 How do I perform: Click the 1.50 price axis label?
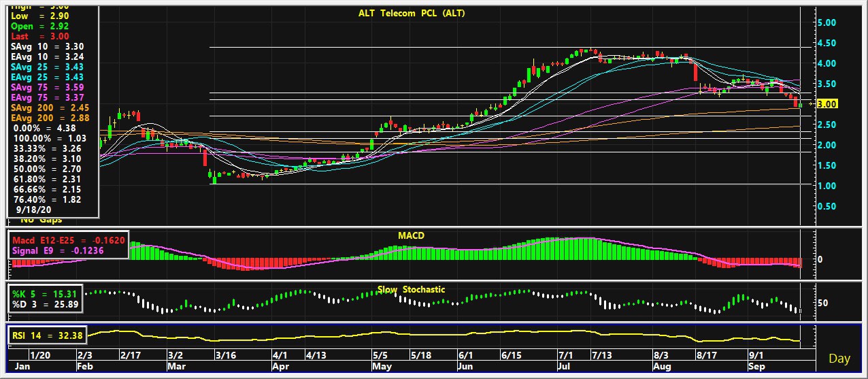point(827,165)
